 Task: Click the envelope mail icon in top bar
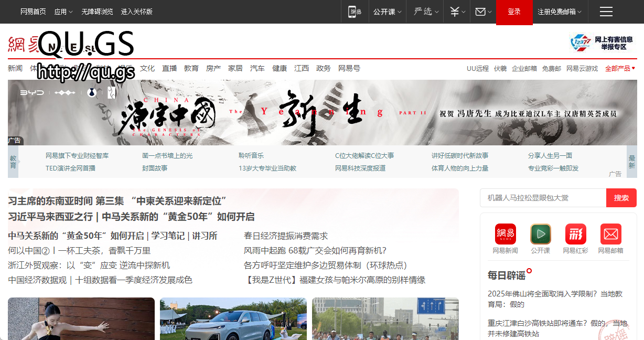coord(480,12)
